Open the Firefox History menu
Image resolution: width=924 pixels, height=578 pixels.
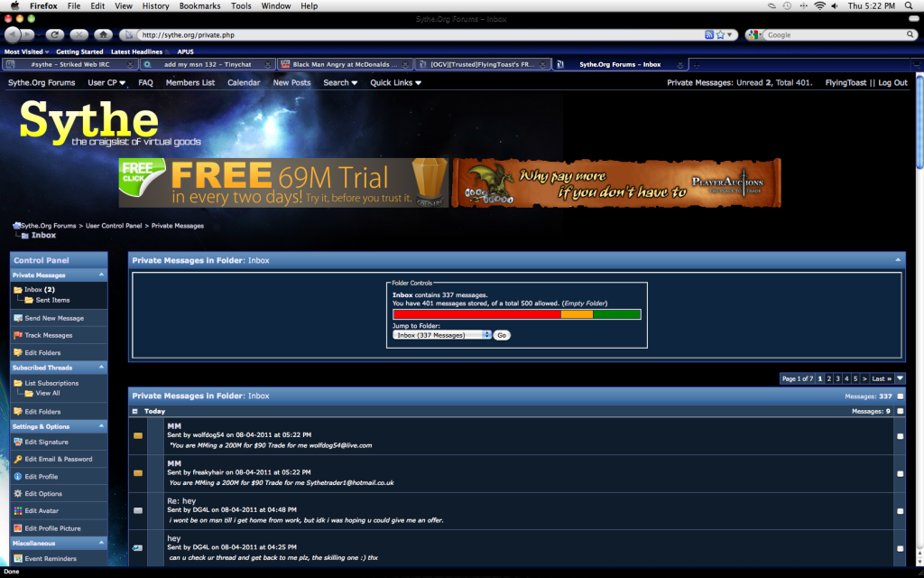coord(155,6)
